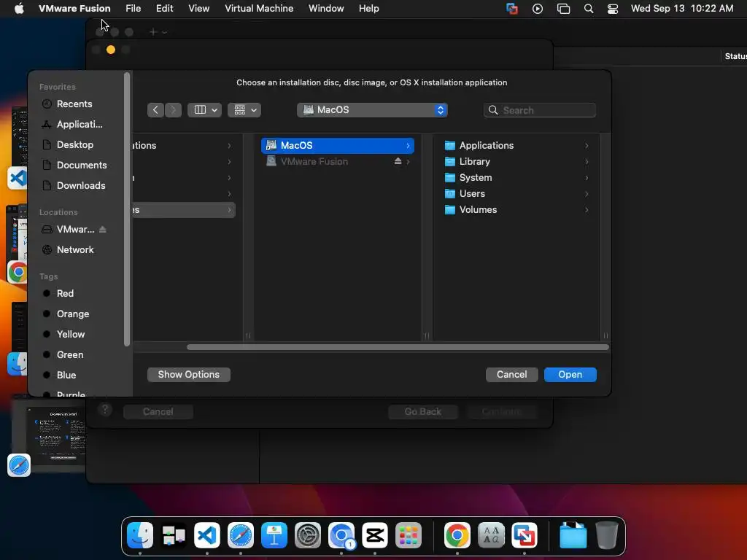The width and height of the screenshot is (747, 560).
Task: Click the Open button
Action: pyautogui.click(x=570, y=375)
